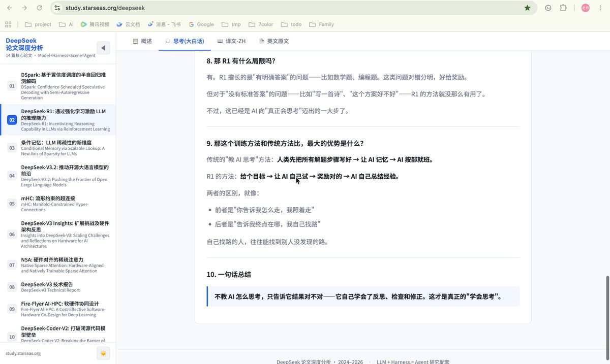
Task: Click bullet 前者是"你告诉我怎么走，我照着走"
Action: coord(264,210)
